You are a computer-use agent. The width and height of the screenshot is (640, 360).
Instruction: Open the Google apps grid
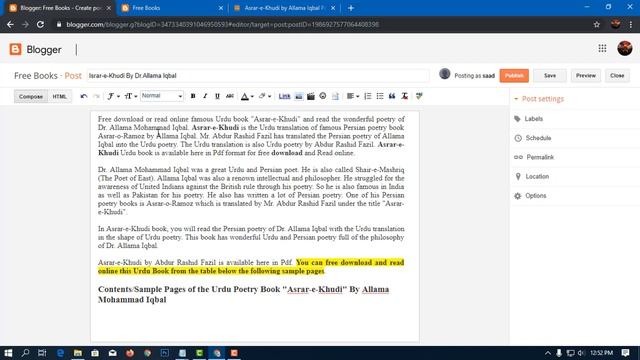click(x=602, y=49)
